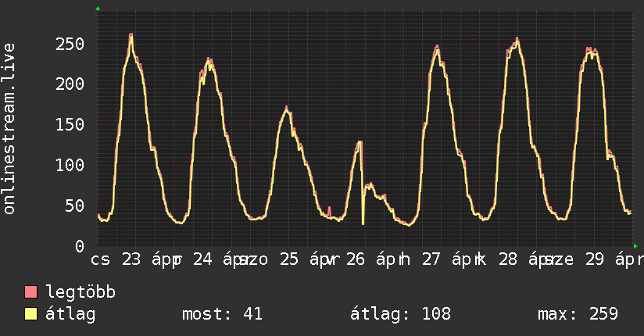The image size is (644, 336).
Task: Click the x-axis date label 28
Action: pyautogui.click(x=508, y=259)
